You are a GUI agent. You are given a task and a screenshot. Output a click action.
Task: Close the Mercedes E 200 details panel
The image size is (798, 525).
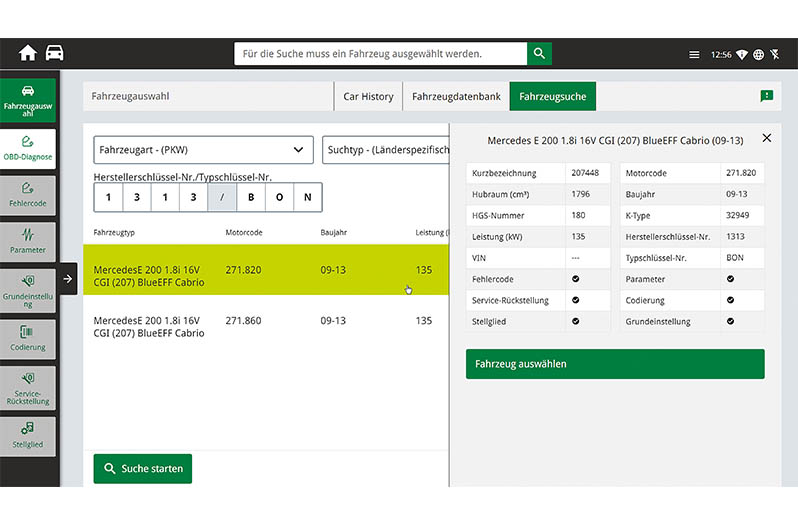[x=767, y=139]
